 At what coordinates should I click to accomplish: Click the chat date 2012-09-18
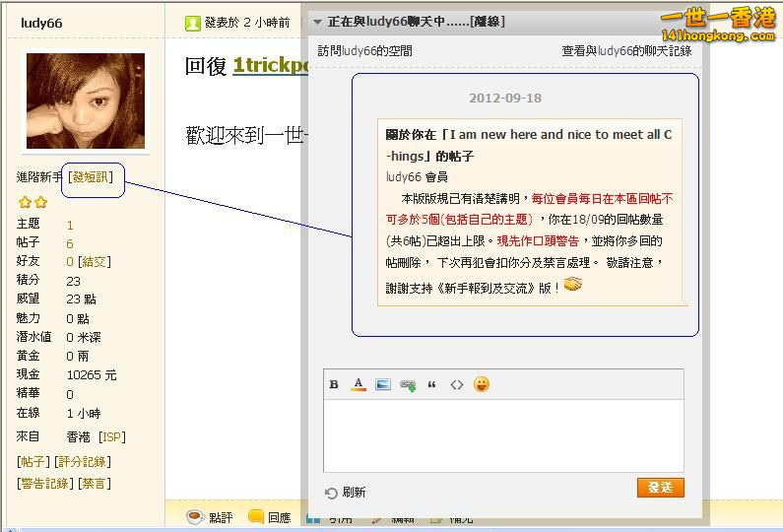tap(505, 98)
